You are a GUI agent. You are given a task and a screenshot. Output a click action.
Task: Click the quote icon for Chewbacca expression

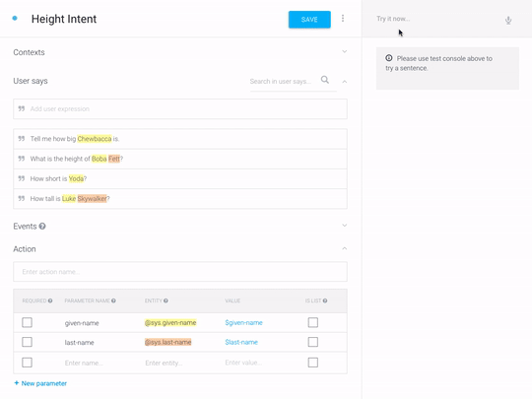pos(22,139)
